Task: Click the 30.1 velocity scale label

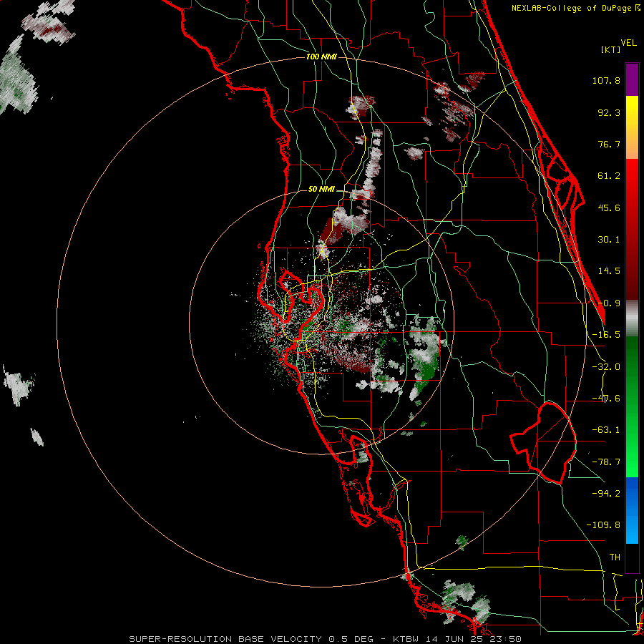Action: pos(609,240)
